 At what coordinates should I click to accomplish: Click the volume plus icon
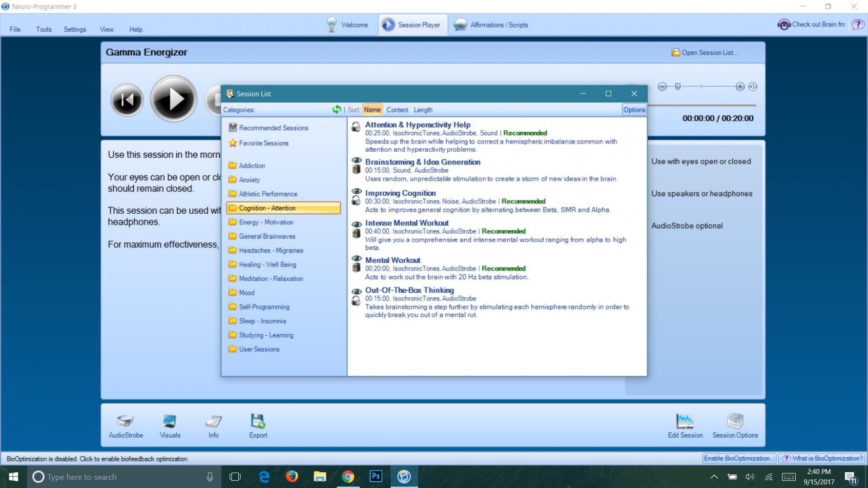pyautogui.click(x=740, y=87)
